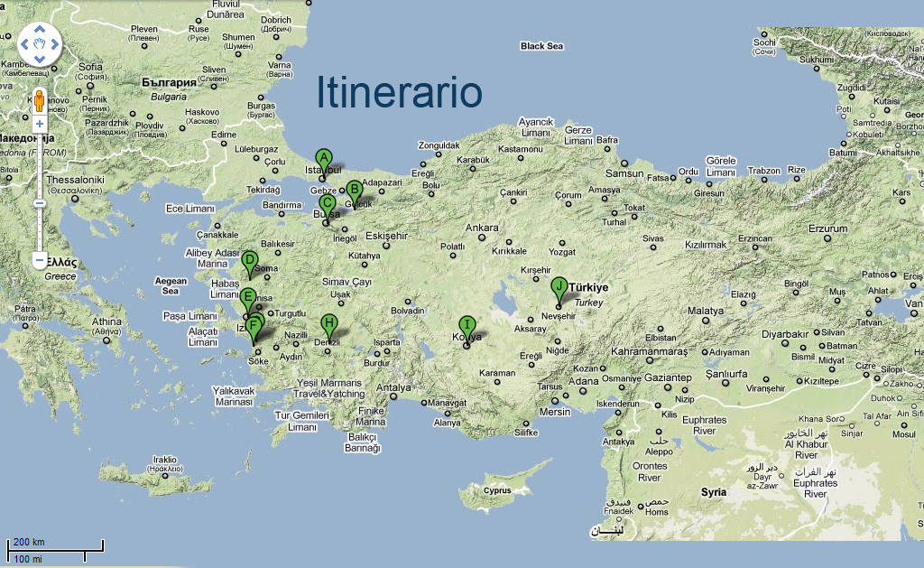Click the Adana city label
Image resolution: width=924 pixels, height=568 pixels.
tap(584, 381)
